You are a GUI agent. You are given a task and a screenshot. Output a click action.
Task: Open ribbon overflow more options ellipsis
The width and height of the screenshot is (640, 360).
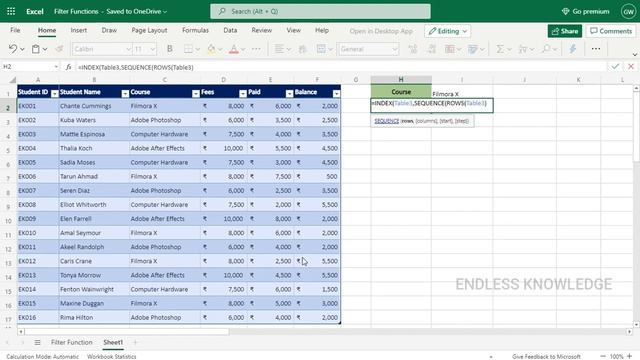coord(596,49)
